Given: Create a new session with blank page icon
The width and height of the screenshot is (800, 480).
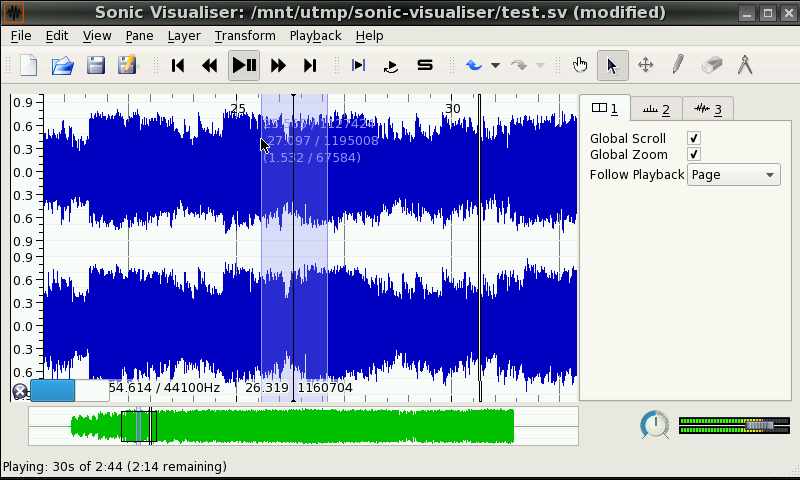Looking at the screenshot, I should point(29,66).
